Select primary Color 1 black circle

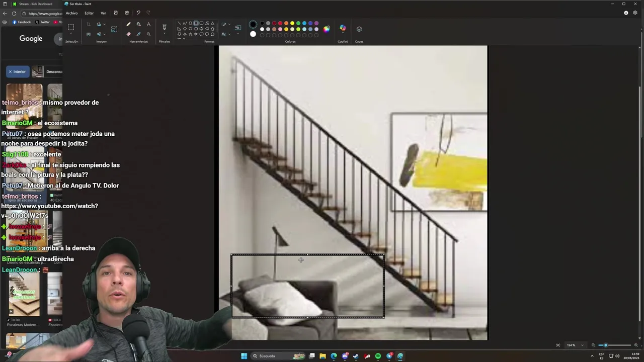click(253, 24)
